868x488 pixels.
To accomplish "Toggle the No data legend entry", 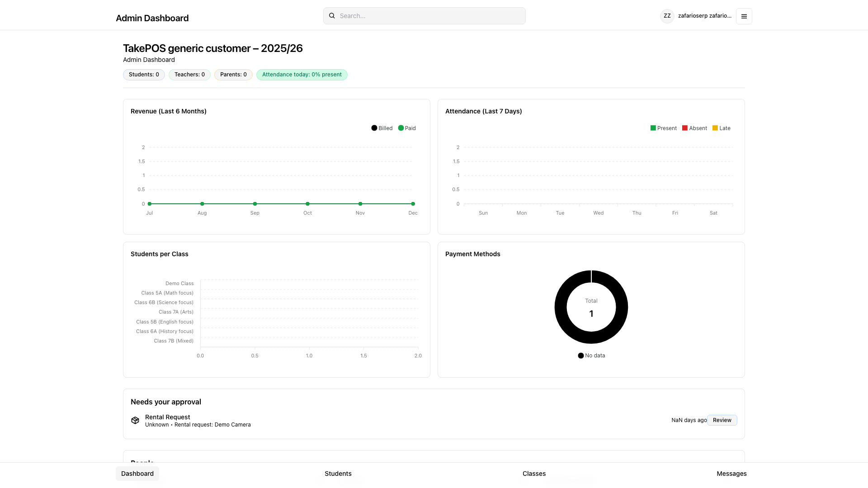I will coord(591,356).
